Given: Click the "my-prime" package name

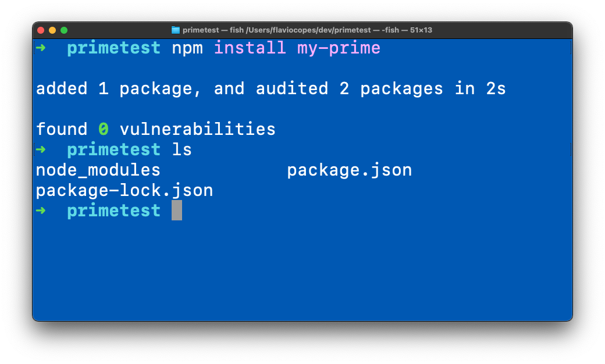Looking at the screenshot, I should pos(339,48).
